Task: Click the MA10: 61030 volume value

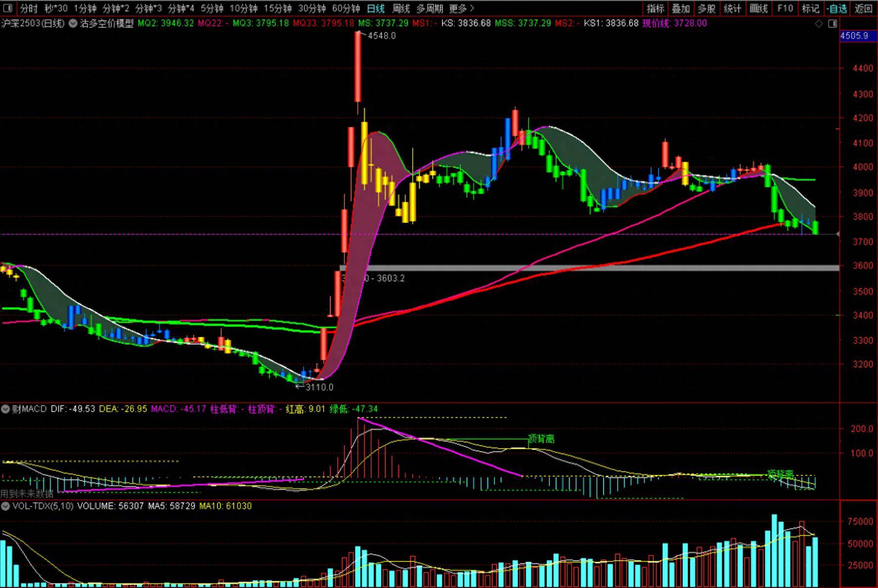Action: pyautogui.click(x=225, y=506)
